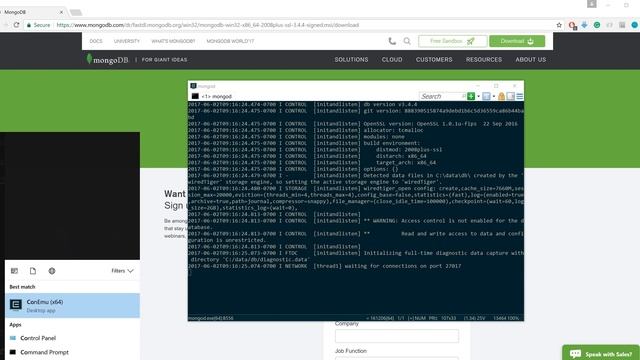
Task: Toggle the ConEmu padlock icon
Action: (502, 96)
